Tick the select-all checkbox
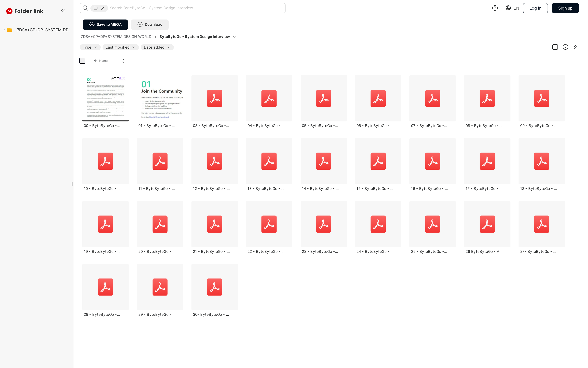 pos(82,61)
